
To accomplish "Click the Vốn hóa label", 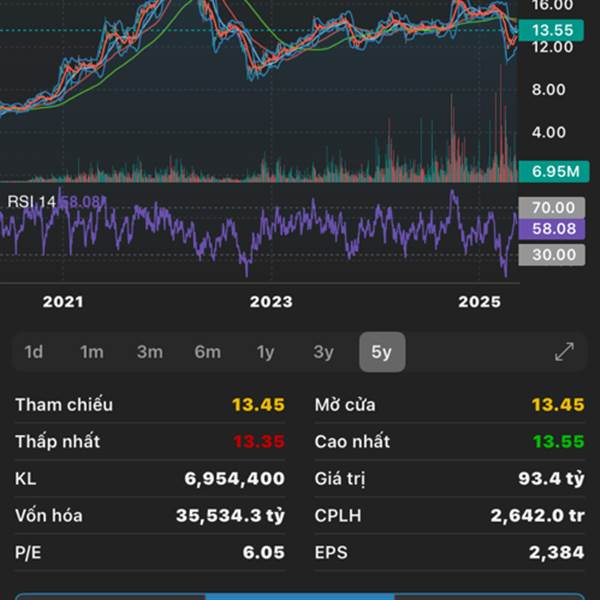I will click(49, 516).
